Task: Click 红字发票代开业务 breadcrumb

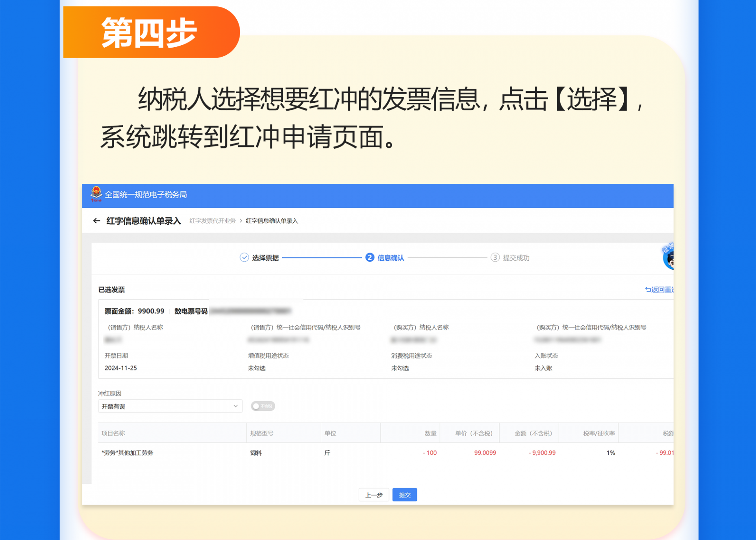Action: (212, 221)
